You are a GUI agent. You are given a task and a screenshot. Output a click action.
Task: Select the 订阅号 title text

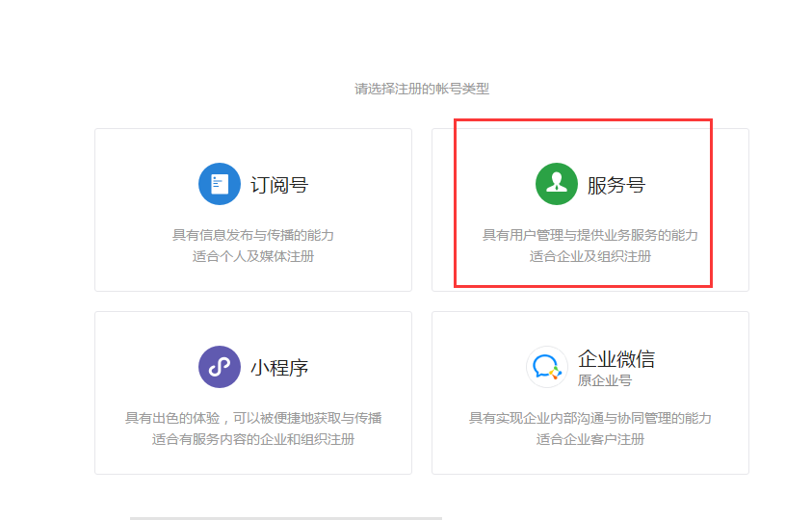(279, 185)
